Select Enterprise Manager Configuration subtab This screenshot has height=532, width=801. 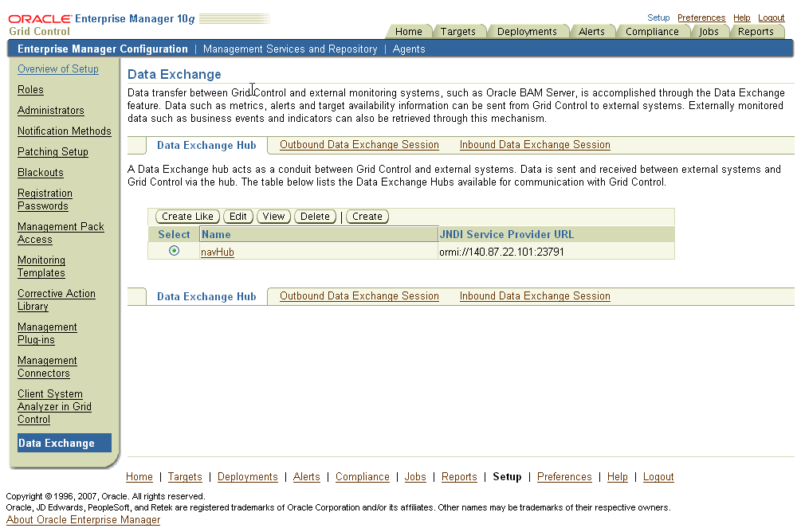(103, 49)
